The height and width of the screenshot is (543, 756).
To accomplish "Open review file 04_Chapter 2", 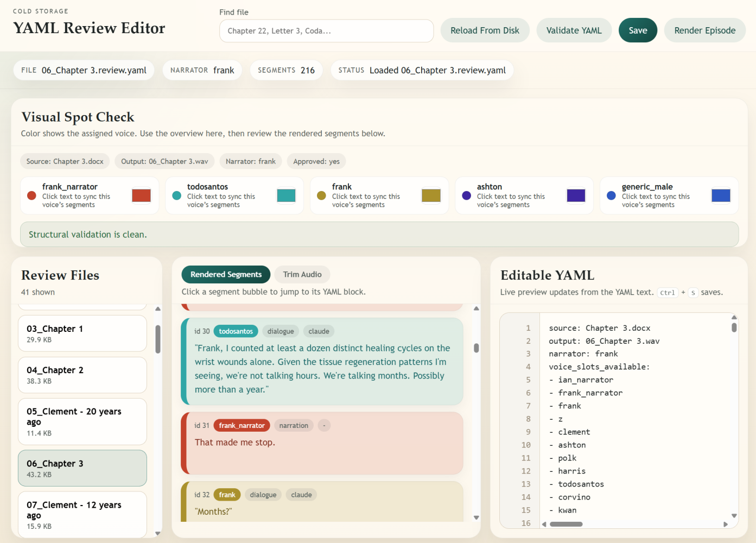I will [x=82, y=375].
